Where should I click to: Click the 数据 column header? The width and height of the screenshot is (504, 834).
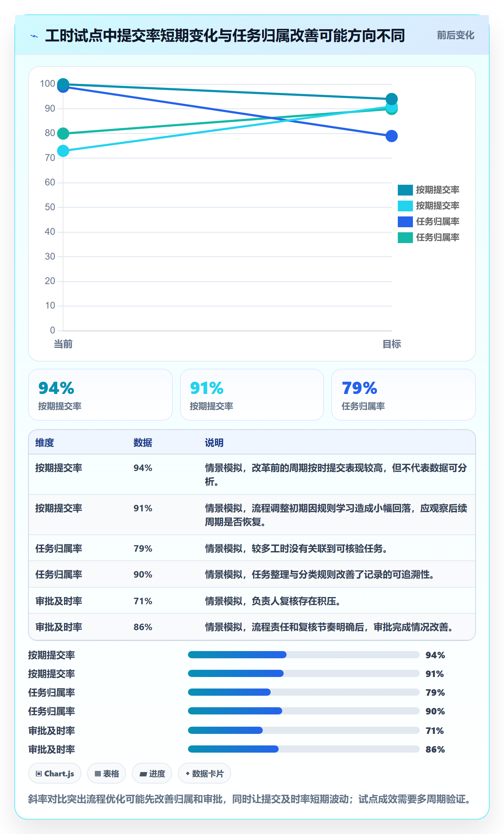point(143,443)
